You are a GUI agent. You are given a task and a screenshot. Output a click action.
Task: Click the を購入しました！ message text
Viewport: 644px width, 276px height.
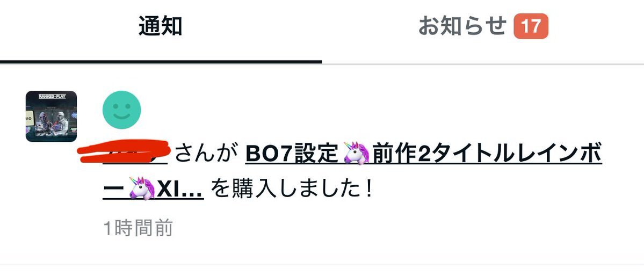click(292, 189)
